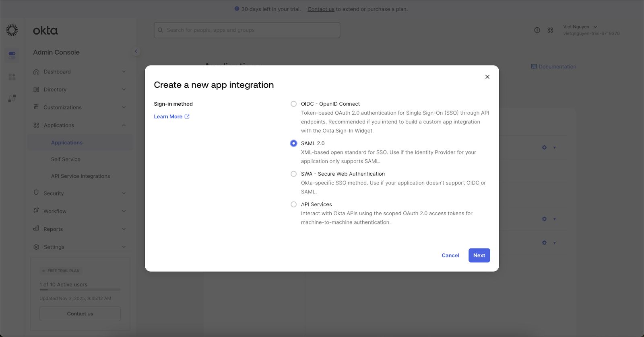Select the OIDC - OpenID Connect radio option
Image resolution: width=644 pixels, height=337 pixels.
click(294, 104)
